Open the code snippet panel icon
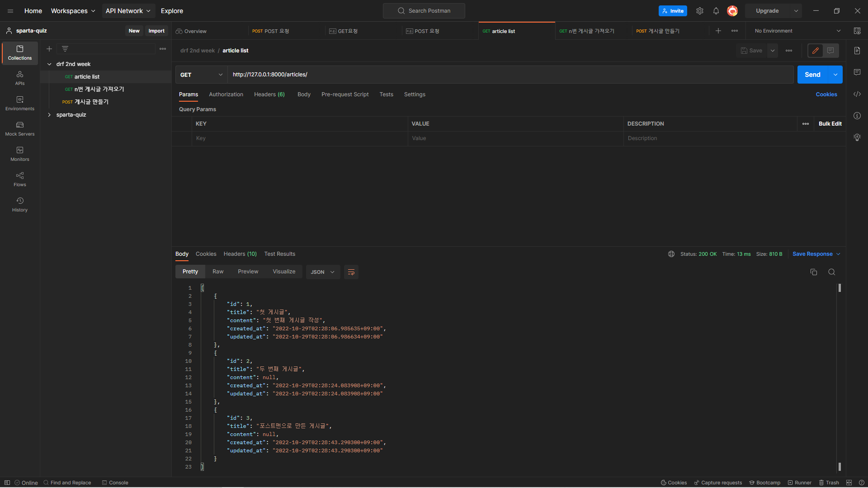 857,94
